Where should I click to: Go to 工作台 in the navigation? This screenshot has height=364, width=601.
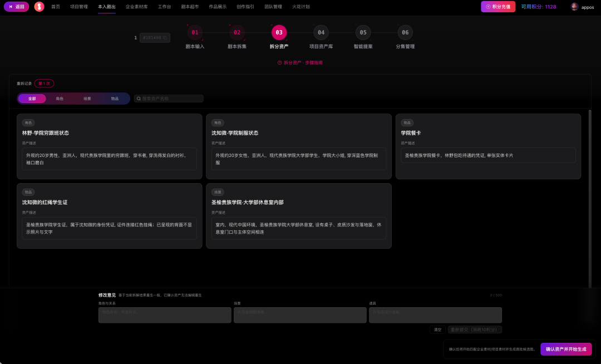click(x=164, y=7)
